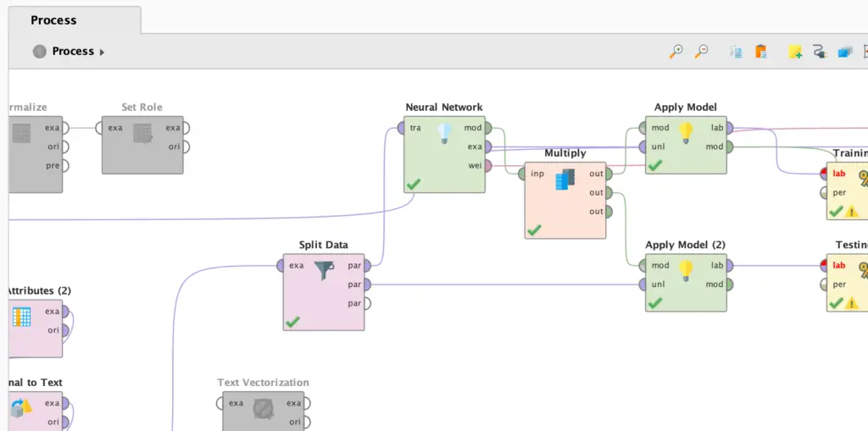Click the exa input port of Text Vectorization
The image size is (868, 431).
(x=221, y=404)
